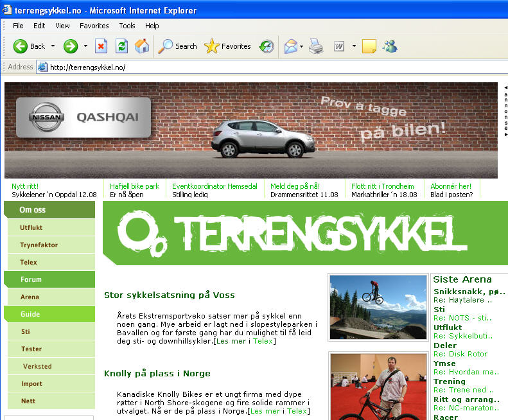Open the Telex sidebar item
The width and height of the screenshot is (508, 420).
[x=51, y=262]
